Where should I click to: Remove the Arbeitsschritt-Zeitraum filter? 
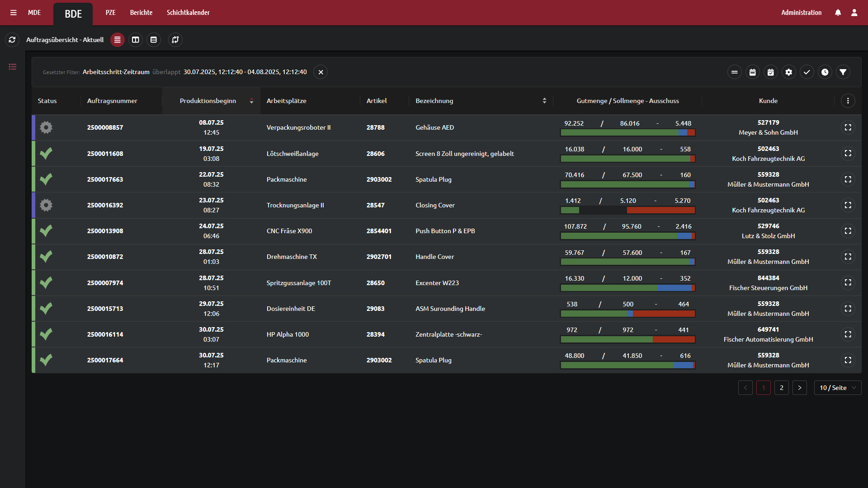point(321,72)
